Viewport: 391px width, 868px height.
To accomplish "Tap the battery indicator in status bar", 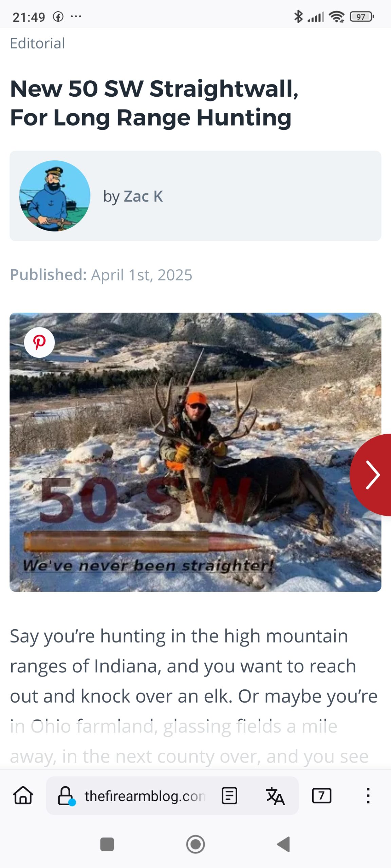I will tap(362, 17).
